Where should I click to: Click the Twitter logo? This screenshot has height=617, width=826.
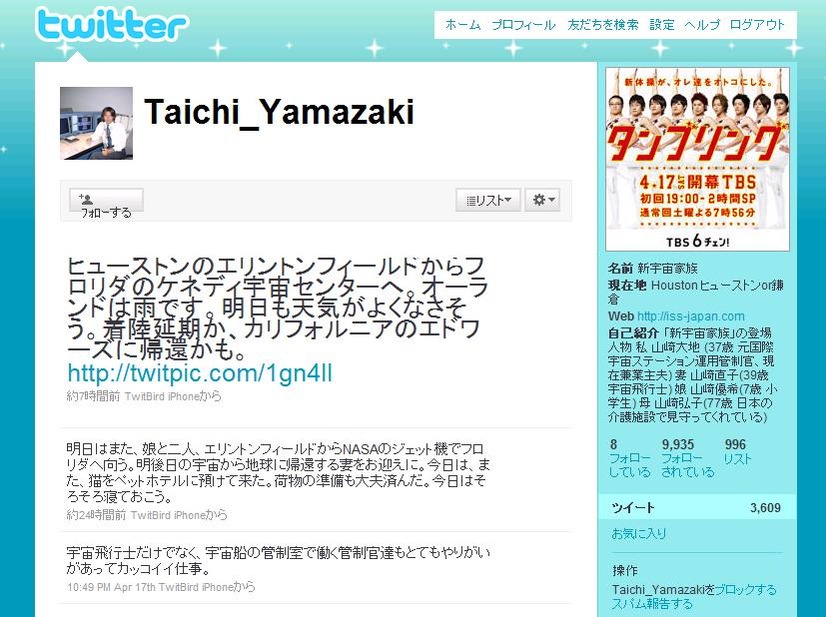click(112, 25)
